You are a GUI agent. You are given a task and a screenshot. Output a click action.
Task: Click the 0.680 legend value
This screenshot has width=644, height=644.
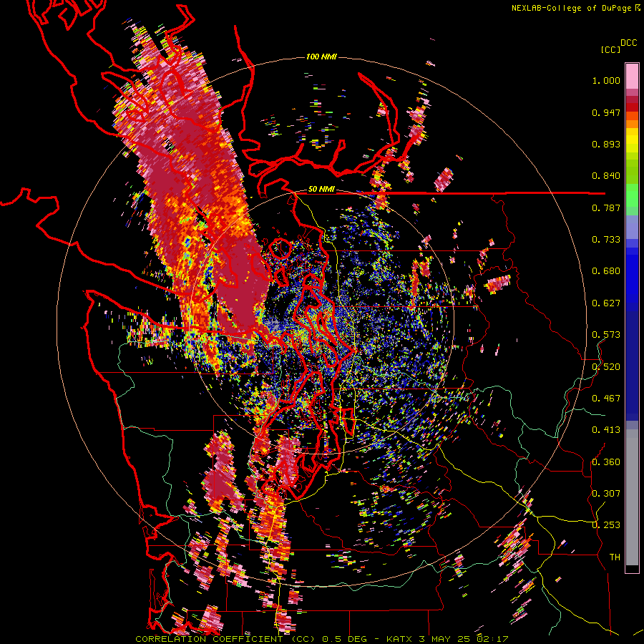pyautogui.click(x=606, y=271)
